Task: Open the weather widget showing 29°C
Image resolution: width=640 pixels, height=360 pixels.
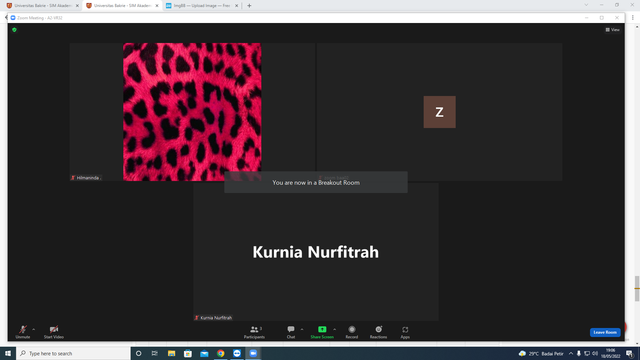Action: (x=541, y=353)
